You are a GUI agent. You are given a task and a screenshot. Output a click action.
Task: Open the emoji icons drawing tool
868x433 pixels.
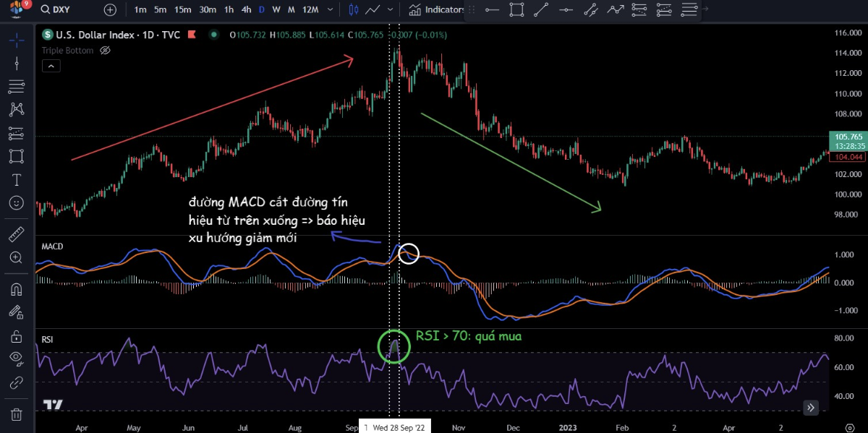pyautogui.click(x=16, y=203)
